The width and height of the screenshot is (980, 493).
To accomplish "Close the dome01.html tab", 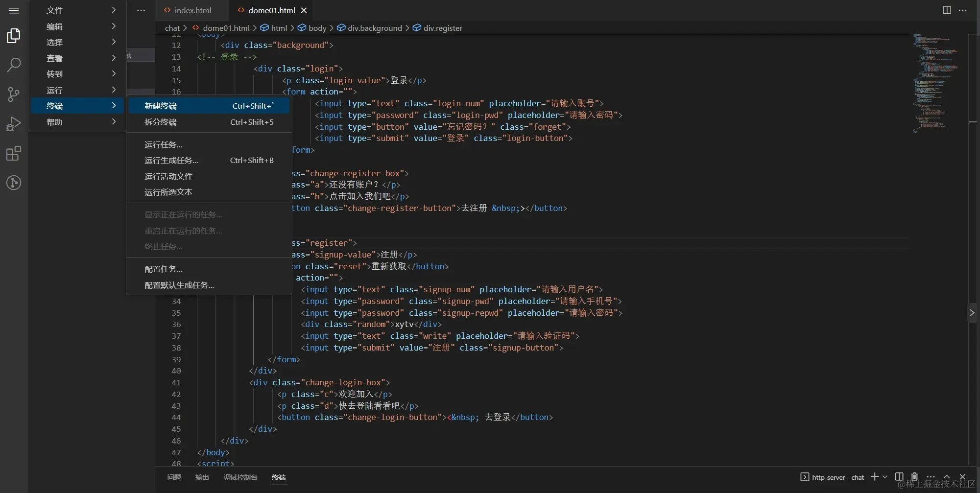I will tap(304, 10).
